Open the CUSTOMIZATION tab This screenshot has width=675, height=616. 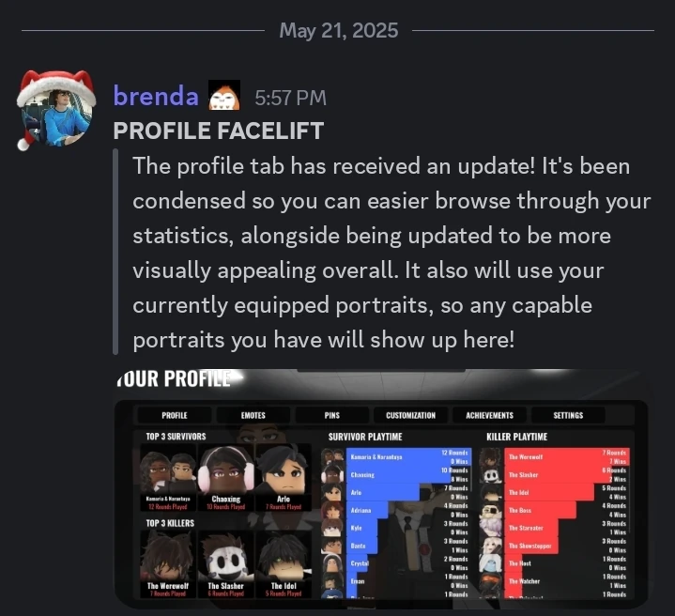click(410, 415)
